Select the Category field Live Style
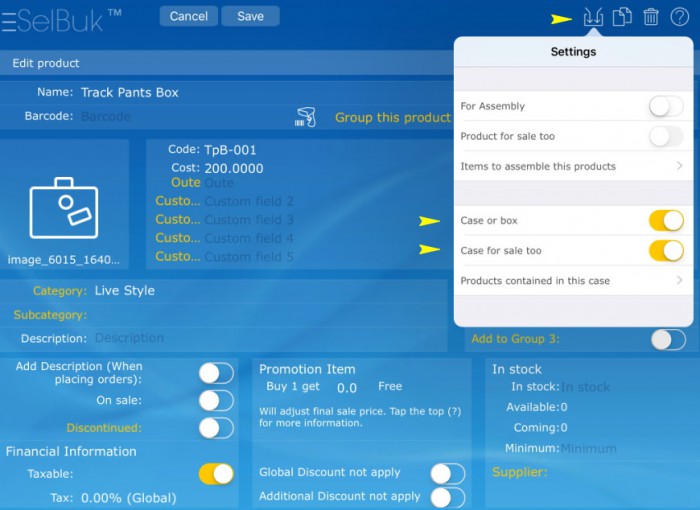The image size is (700, 510). 124,291
